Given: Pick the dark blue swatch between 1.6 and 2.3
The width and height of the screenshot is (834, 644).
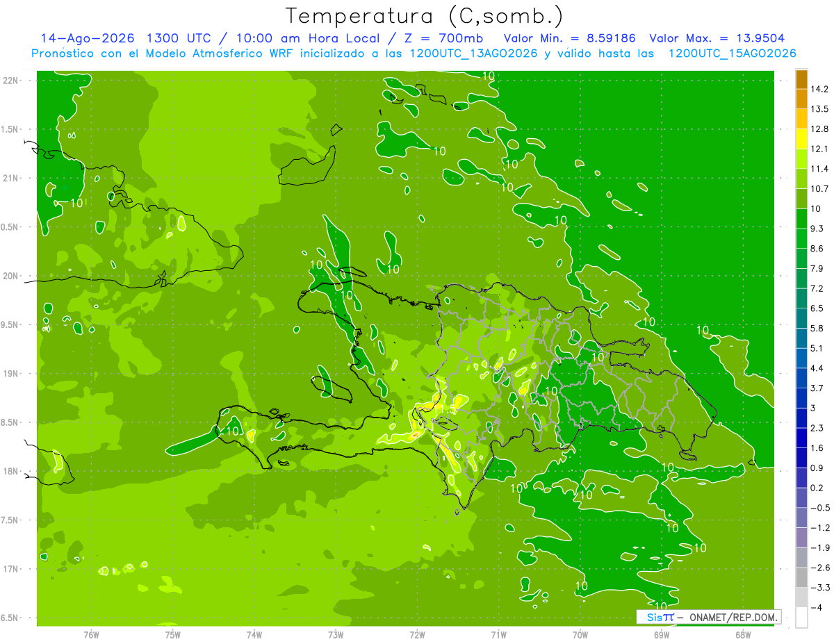Looking at the screenshot, I should tap(801, 438).
